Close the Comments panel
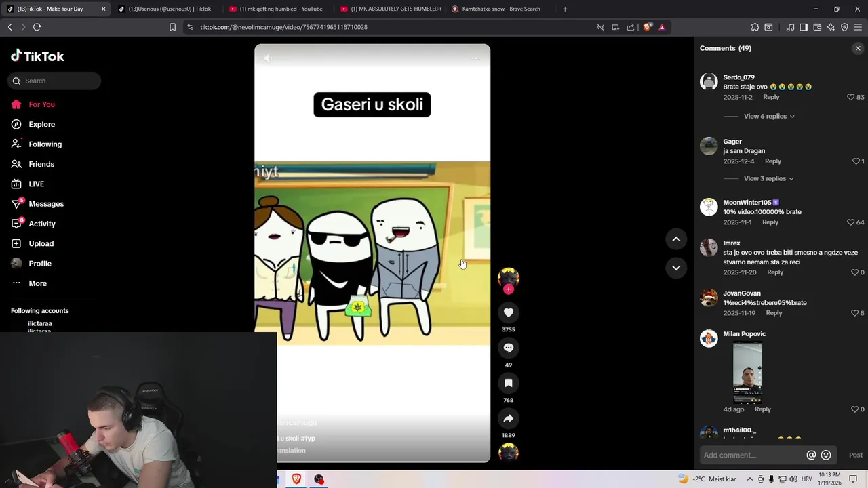 (858, 48)
